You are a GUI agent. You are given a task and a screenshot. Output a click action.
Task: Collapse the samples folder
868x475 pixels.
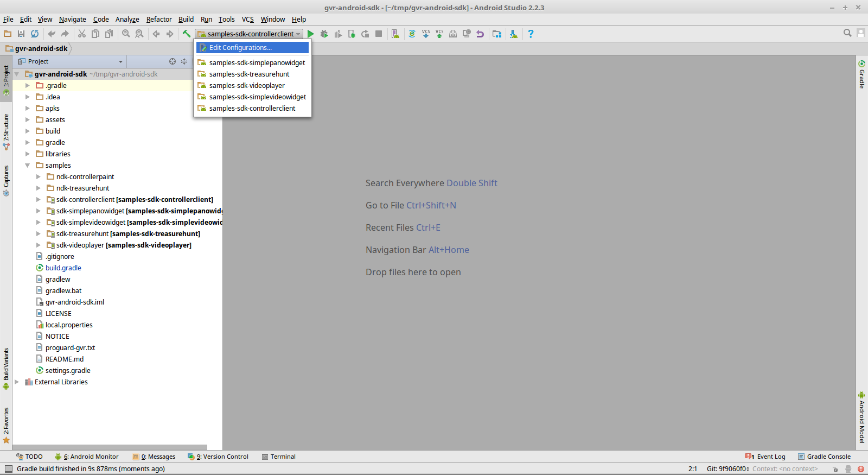click(x=28, y=166)
